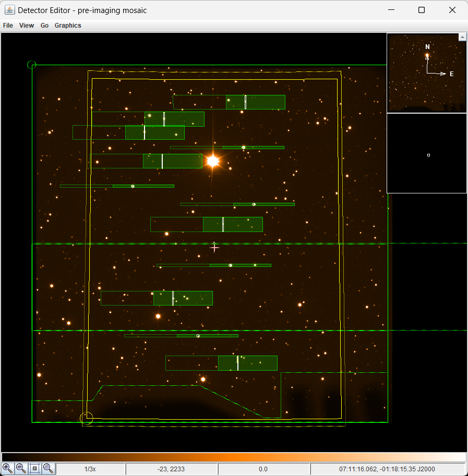Minimize the Detector Editor window

[391, 10]
